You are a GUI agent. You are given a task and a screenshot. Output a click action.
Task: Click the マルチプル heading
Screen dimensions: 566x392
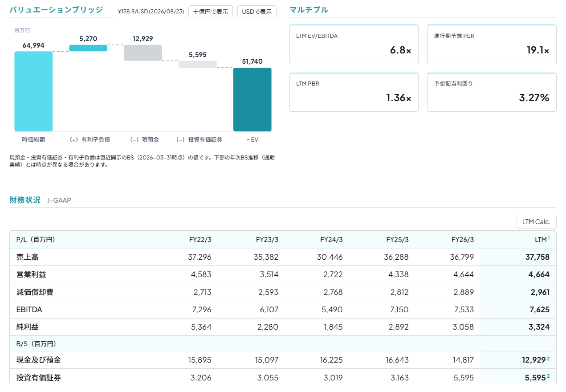point(309,9)
